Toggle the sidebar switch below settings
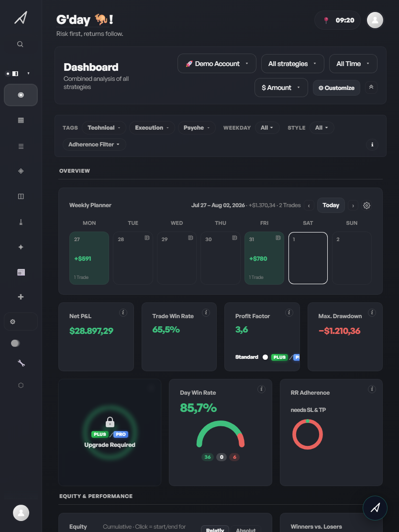Image resolution: width=399 pixels, height=532 pixels. pyautogui.click(x=15, y=344)
